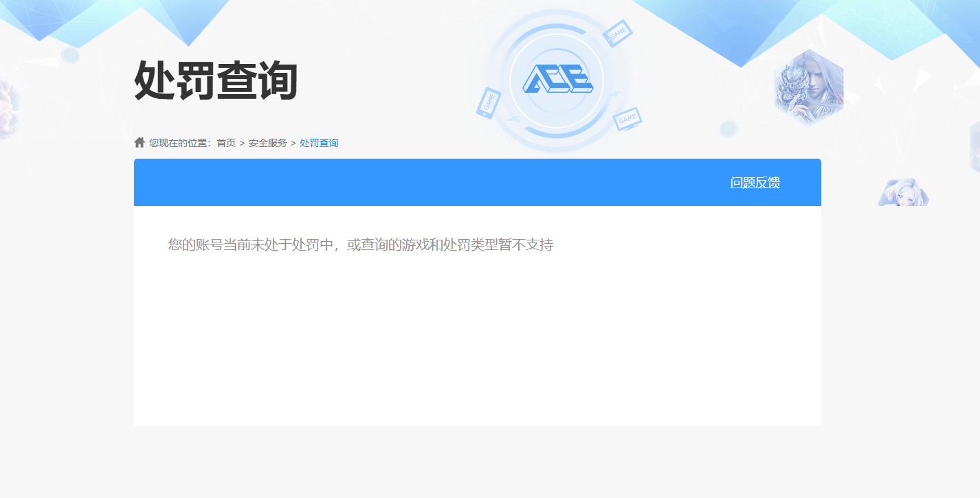The height and width of the screenshot is (498, 980).
Task: Select the 处罚查询 breadcrumb entry
Action: point(318,142)
